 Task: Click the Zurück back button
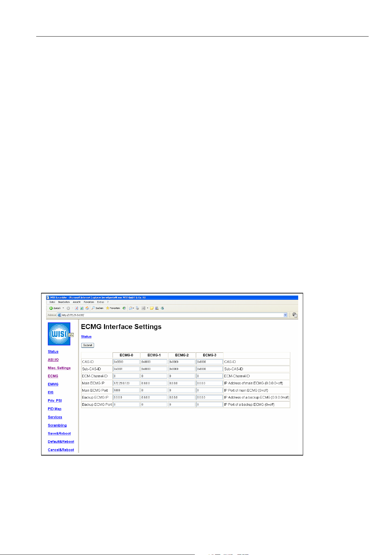[x=55, y=308]
